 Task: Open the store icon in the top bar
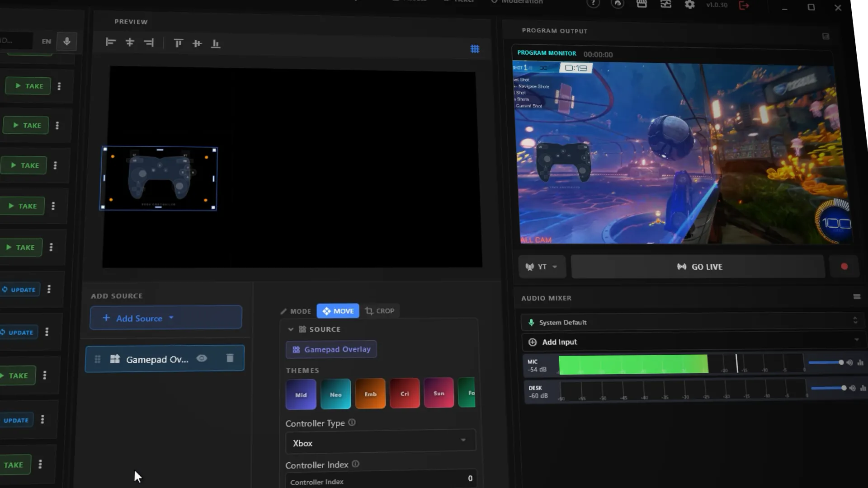[x=642, y=4]
